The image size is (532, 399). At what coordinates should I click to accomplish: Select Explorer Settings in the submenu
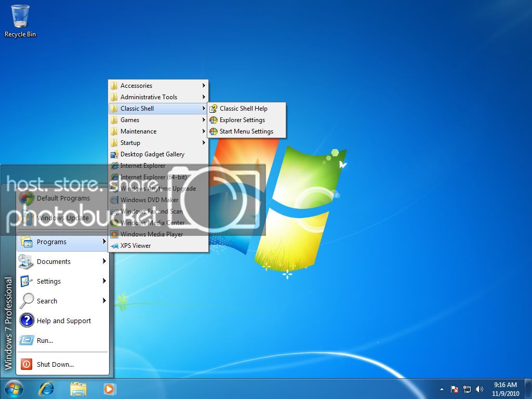[x=242, y=120]
